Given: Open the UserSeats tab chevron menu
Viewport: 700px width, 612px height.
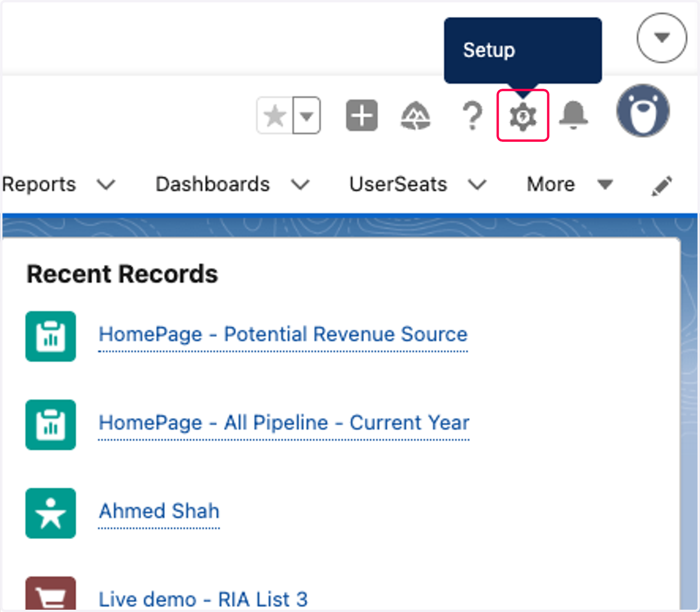Looking at the screenshot, I should tap(477, 185).
